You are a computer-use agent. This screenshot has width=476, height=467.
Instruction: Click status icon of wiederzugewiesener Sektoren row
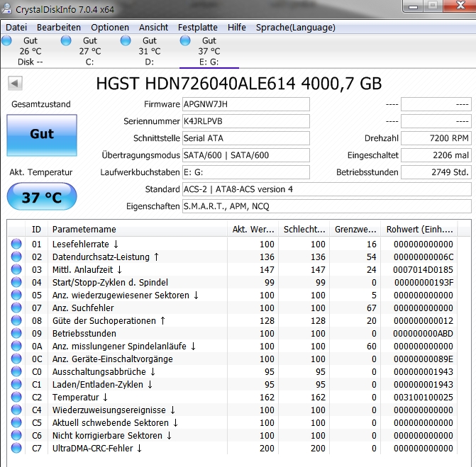16,295
